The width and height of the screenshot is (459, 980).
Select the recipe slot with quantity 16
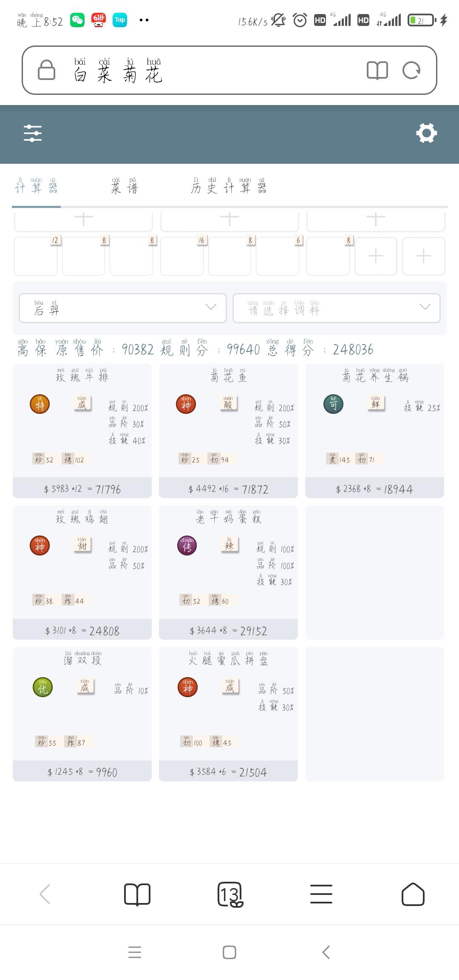point(182,256)
